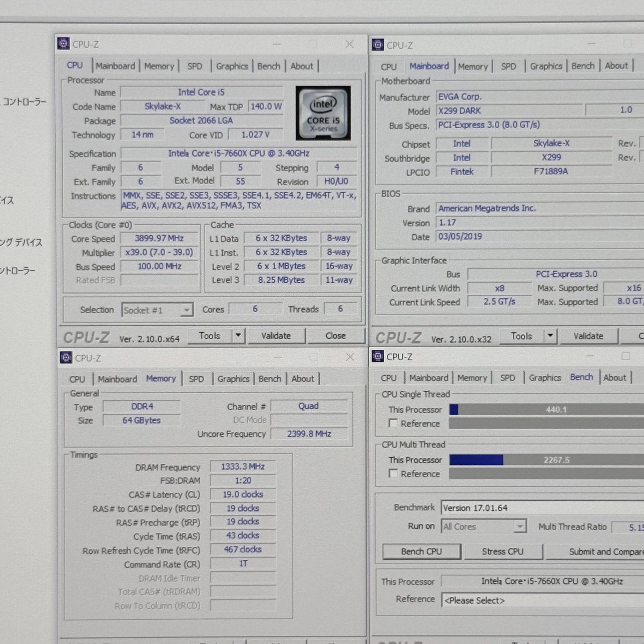Click Tools button in CPU window
644x644 pixels.
210,336
